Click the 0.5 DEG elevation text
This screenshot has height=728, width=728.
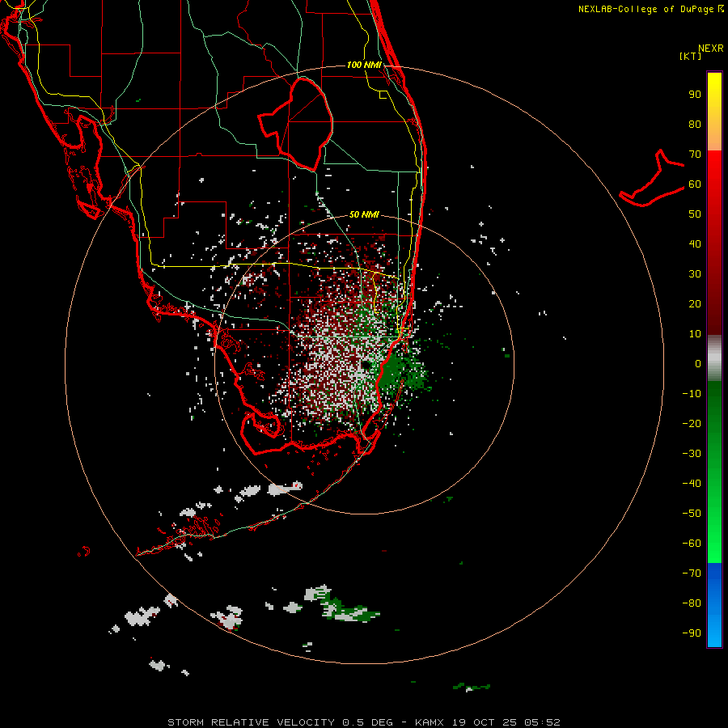click(368, 722)
